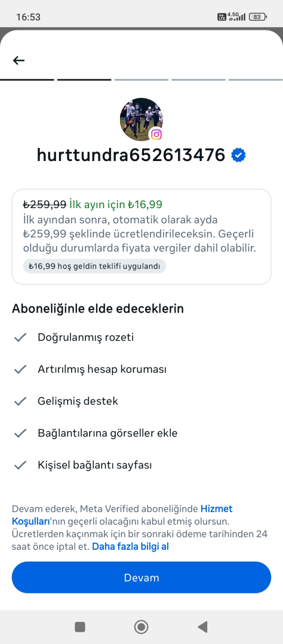Screen dimensions: 283x644
Task: Tap the username hurttundra652613476
Action: point(131,155)
